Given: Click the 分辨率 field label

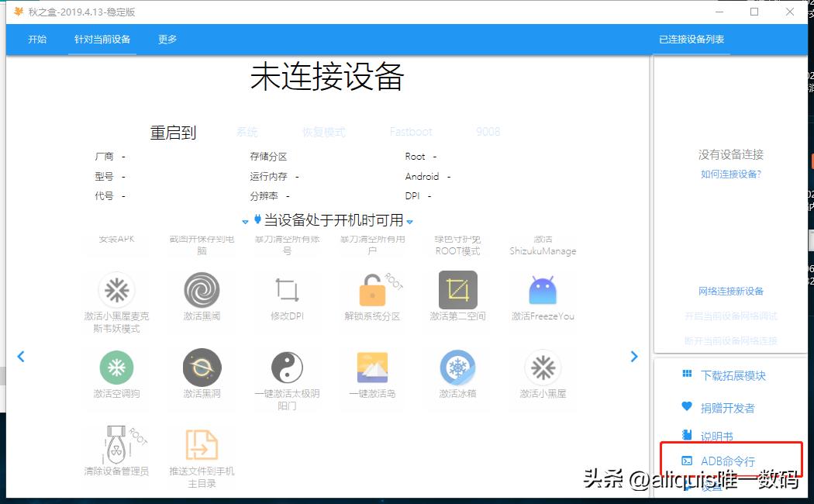Looking at the screenshot, I should coord(264,196).
